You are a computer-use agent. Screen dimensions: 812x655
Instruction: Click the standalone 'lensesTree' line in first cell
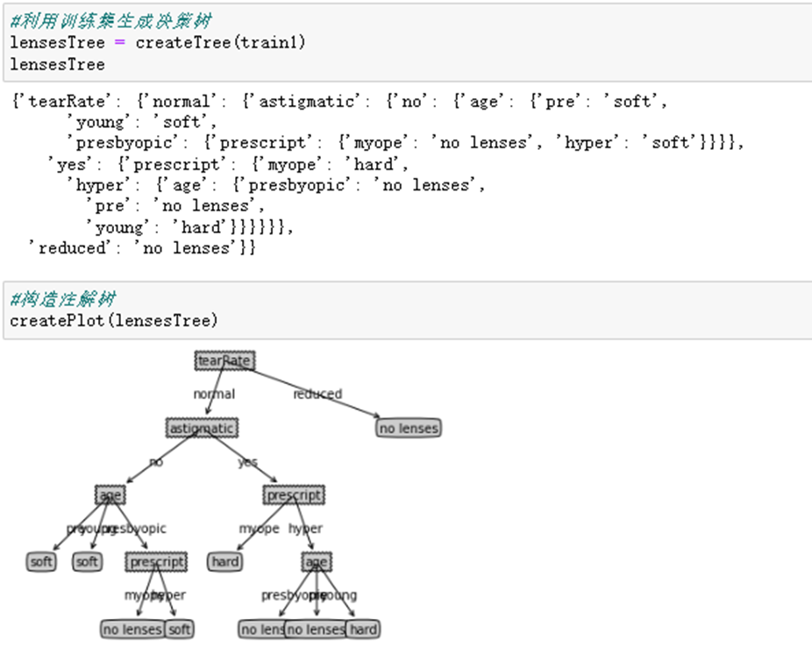[58, 64]
